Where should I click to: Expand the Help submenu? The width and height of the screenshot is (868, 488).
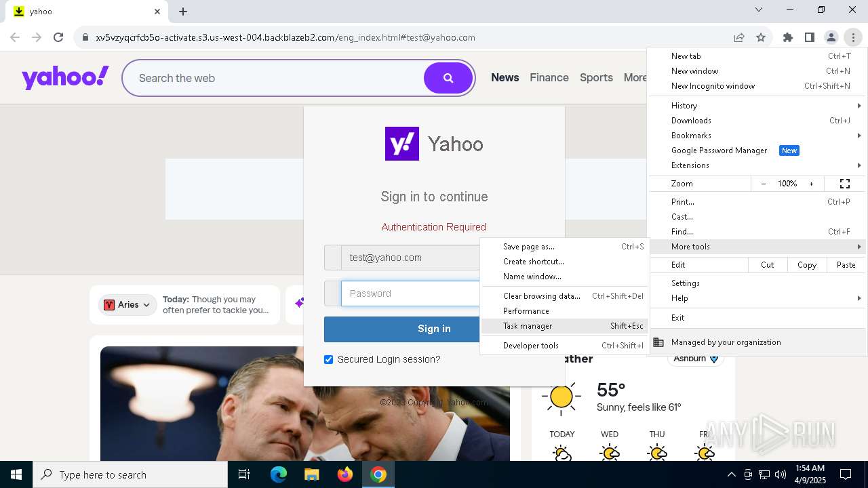pyautogui.click(x=757, y=298)
